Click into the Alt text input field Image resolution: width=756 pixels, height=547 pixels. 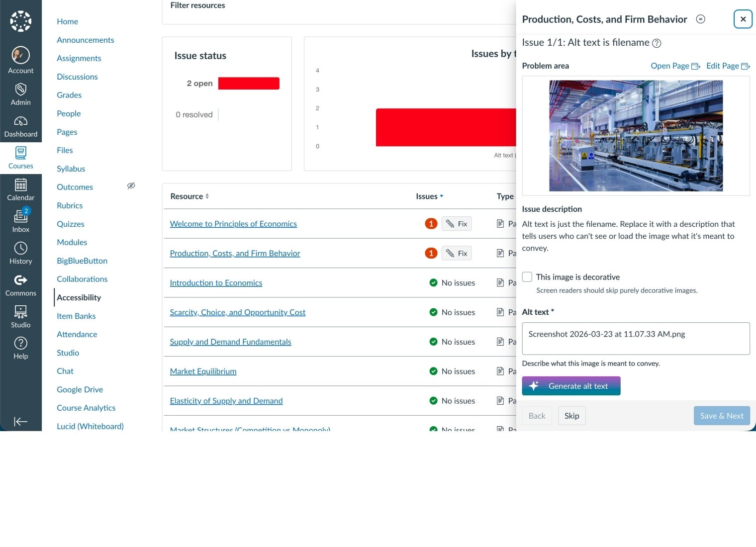coord(636,338)
